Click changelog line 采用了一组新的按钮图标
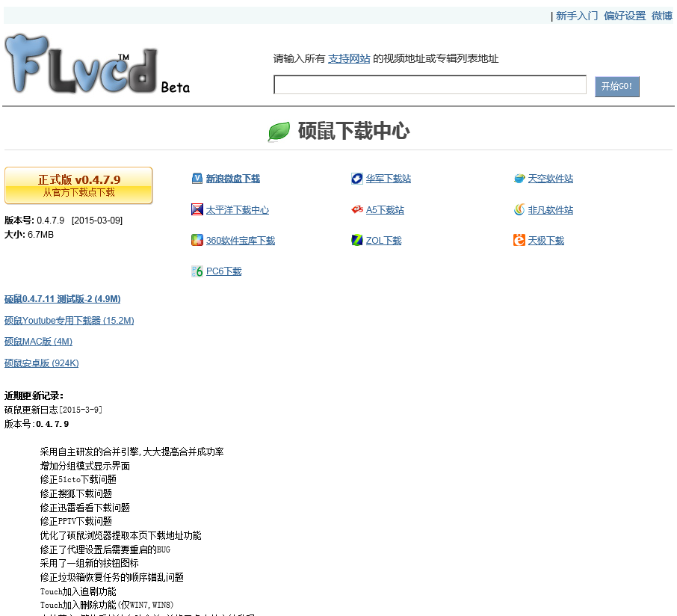Screen dimensions: 677x616 point(90,564)
